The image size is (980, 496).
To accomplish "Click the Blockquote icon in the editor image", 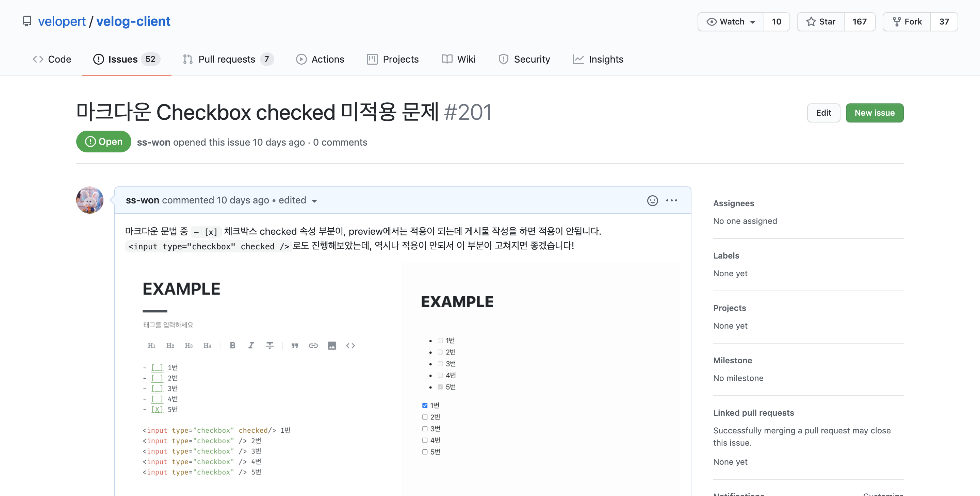I will pyautogui.click(x=295, y=345).
